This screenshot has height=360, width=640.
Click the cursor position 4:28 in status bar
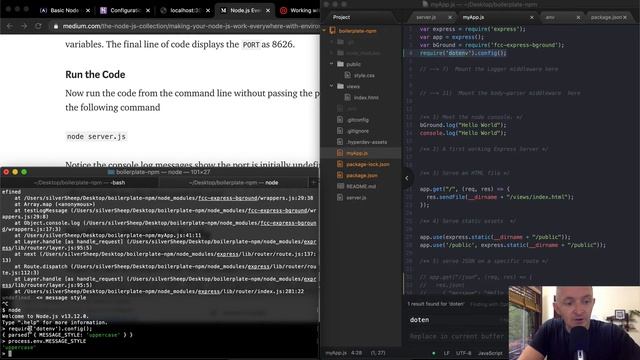356,353
